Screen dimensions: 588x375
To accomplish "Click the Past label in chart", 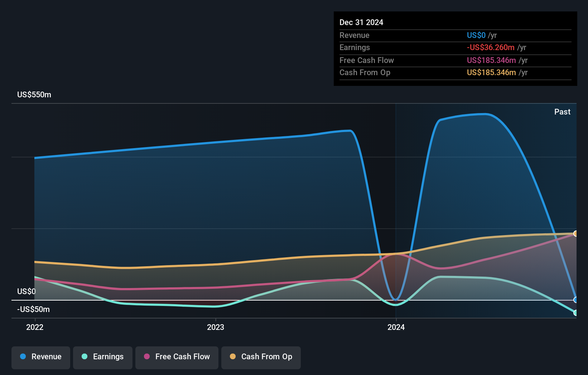I will click(x=562, y=112).
